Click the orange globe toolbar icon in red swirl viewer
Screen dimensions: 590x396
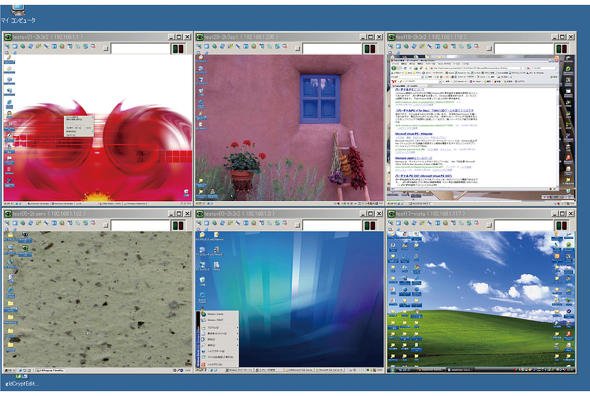(62, 46)
